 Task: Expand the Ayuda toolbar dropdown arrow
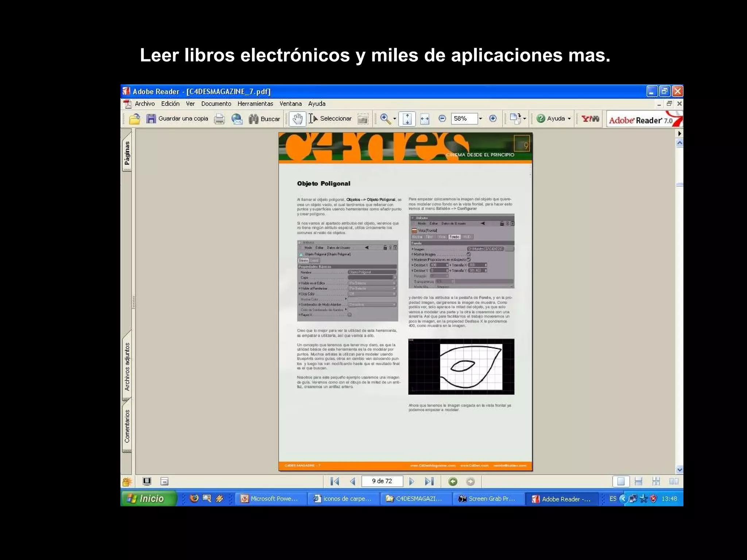(569, 118)
